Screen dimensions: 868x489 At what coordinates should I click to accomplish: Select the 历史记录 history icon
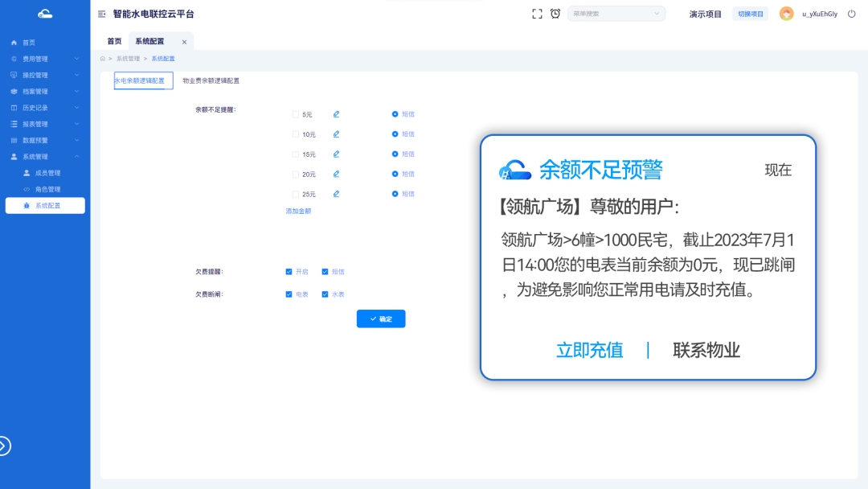point(11,107)
